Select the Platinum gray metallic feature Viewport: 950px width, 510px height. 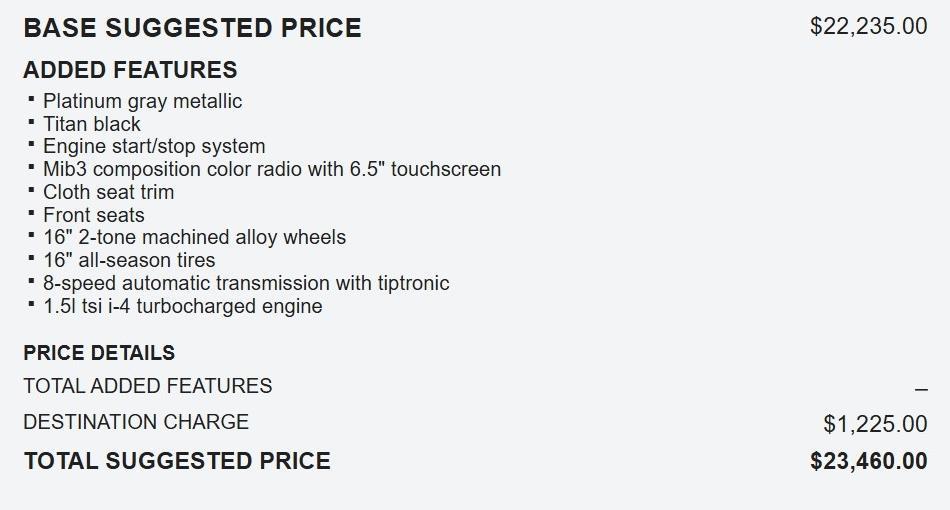[x=142, y=101]
